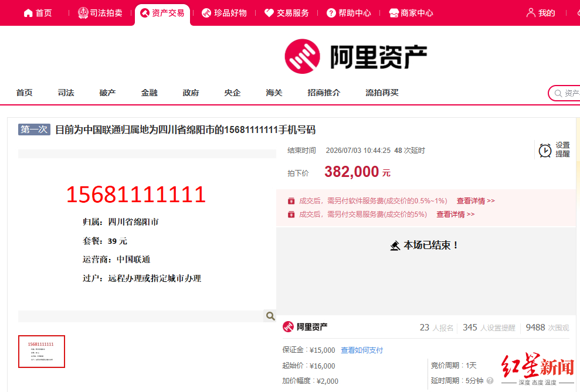Click the 起始价 ¥16,000 text
580x392 pixels.
[308, 366]
